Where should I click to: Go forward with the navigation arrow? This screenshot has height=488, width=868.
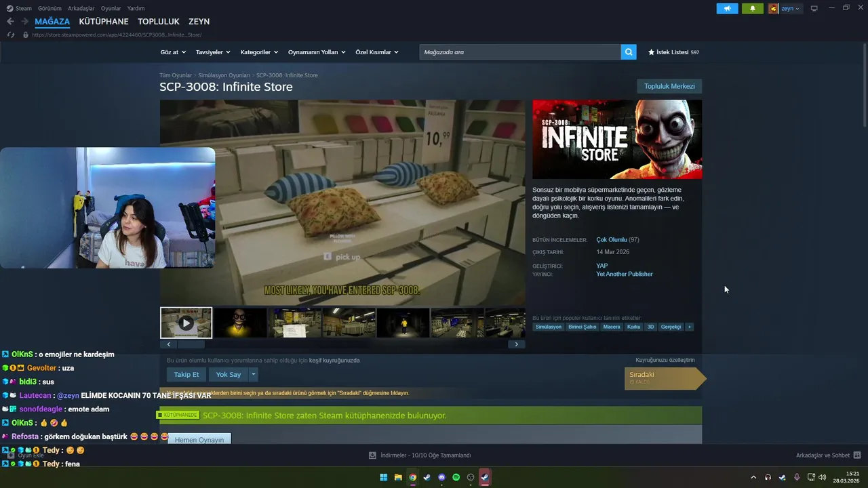click(24, 22)
